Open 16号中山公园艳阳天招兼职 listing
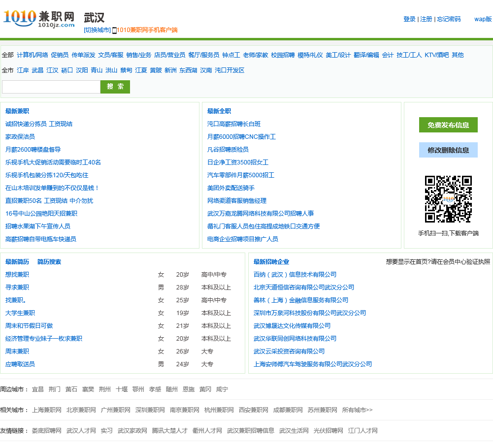The height and width of the screenshot is (448, 493). point(41,214)
